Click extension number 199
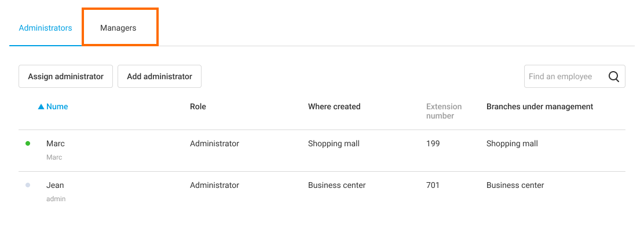644x233 pixels. point(433,143)
